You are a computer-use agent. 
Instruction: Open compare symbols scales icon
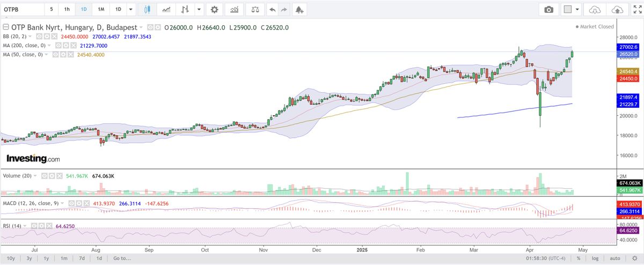254,9
